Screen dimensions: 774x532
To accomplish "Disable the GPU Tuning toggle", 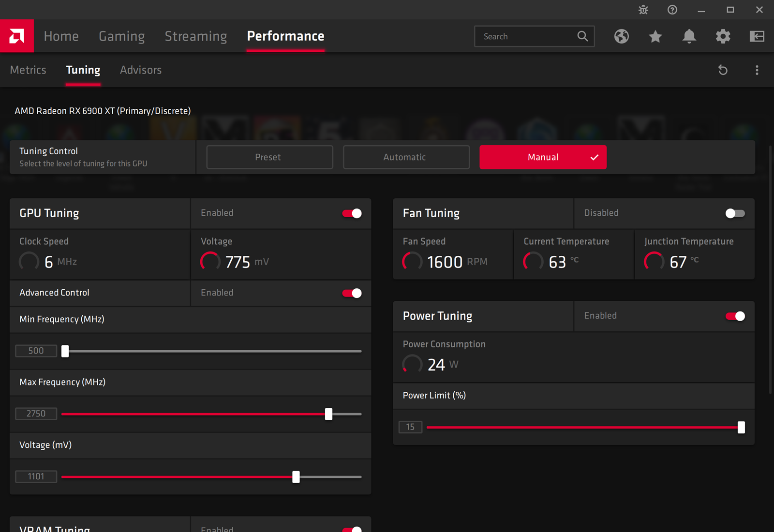I will (x=352, y=213).
